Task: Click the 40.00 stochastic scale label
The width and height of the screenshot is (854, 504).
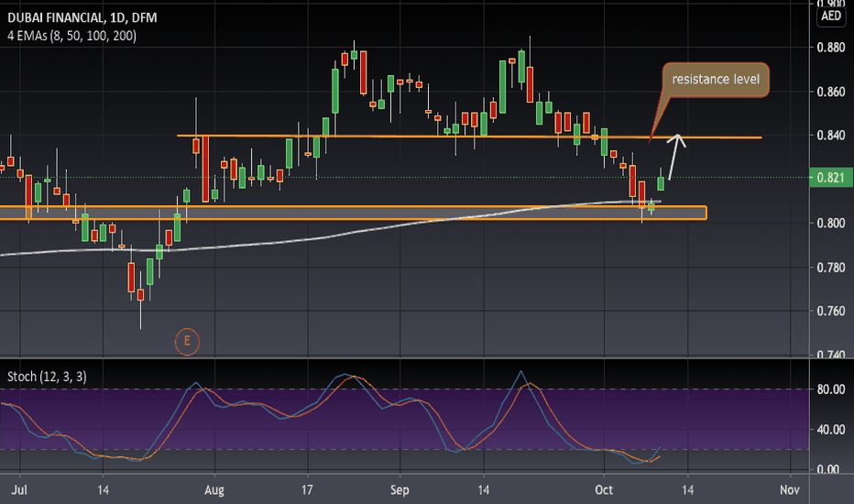Action: coord(831,430)
